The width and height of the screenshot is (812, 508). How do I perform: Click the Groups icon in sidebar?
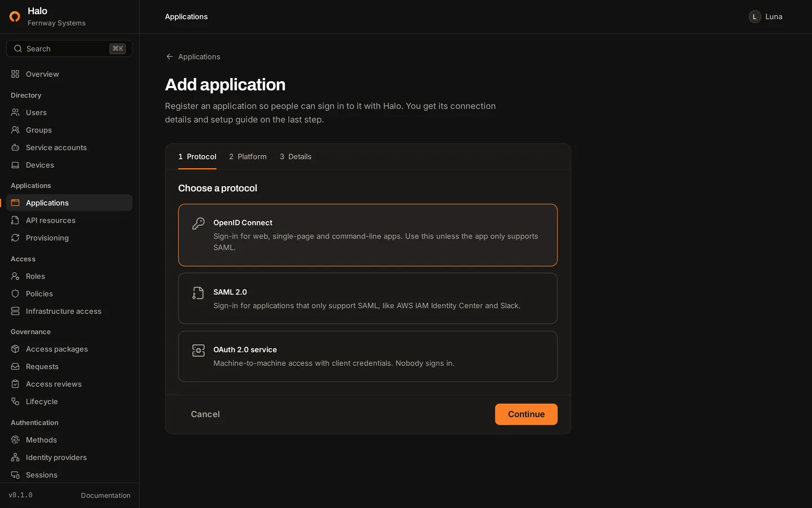[15, 130]
